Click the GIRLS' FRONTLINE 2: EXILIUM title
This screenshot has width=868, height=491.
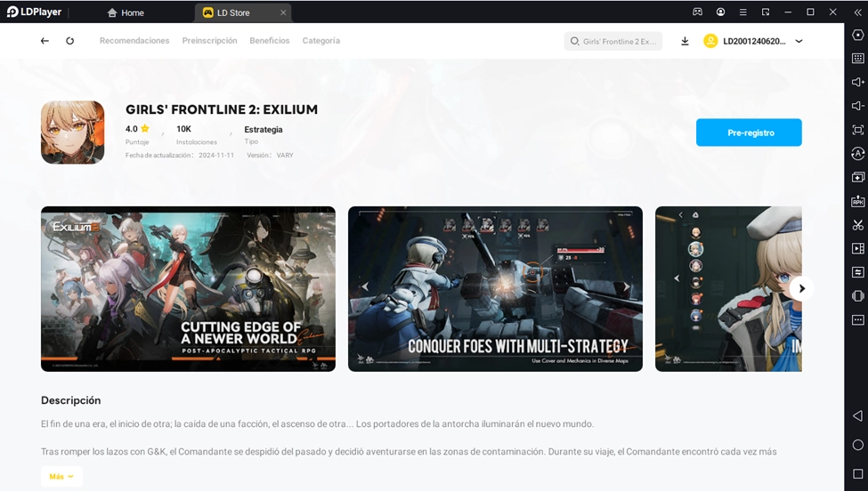(222, 109)
